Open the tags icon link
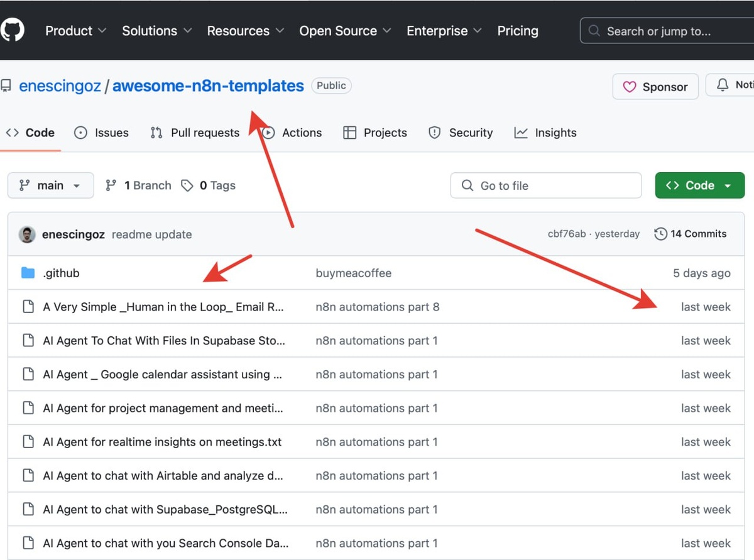Viewport: 754px width, 560px height. click(x=187, y=185)
